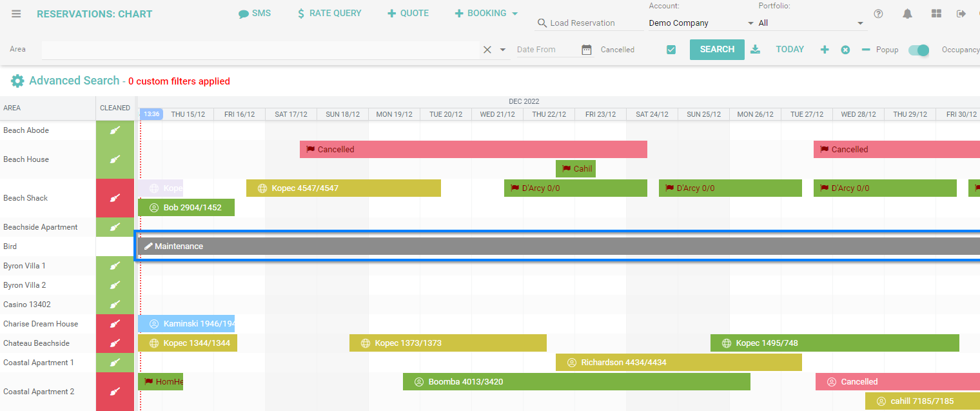Toggle the Popup switch off
Image resolution: width=980 pixels, height=411 pixels.
(918, 49)
